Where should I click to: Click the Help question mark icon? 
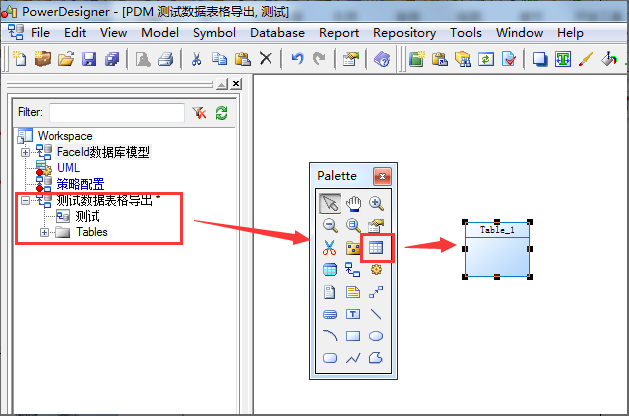pyautogui.click(x=382, y=59)
